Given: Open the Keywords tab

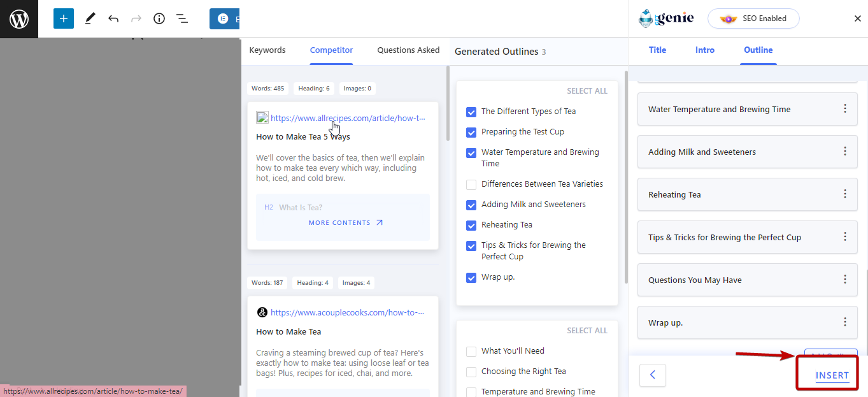Looking at the screenshot, I should tap(267, 50).
